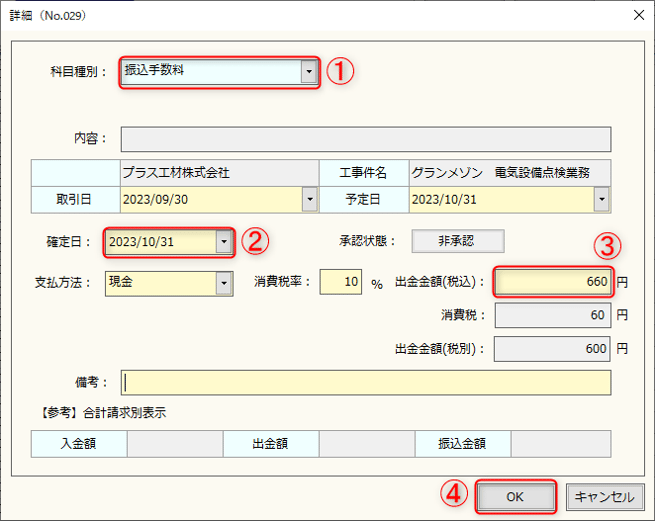The height and width of the screenshot is (521, 655).
Task: Click the 非承認 approval status button
Action: [x=458, y=241]
